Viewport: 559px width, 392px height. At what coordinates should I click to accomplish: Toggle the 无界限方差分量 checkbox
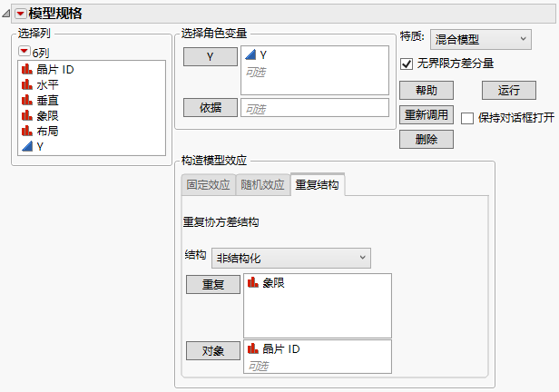tap(407, 64)
